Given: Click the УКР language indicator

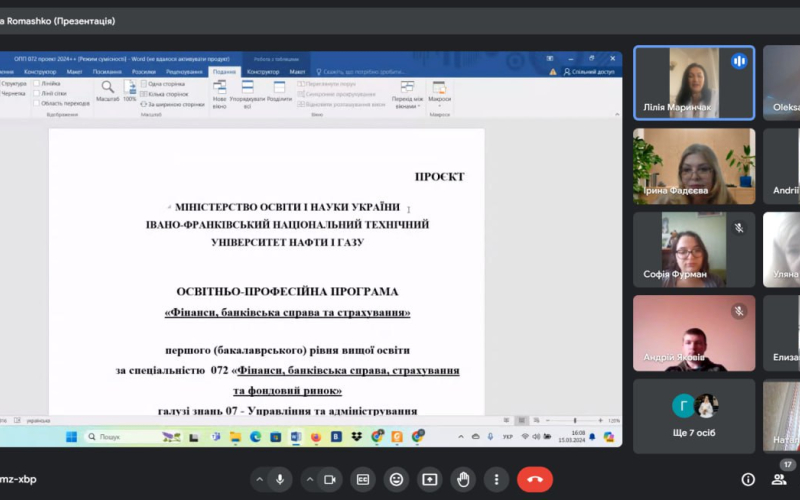Looking at the screenshot, I should tap(508, 437).
